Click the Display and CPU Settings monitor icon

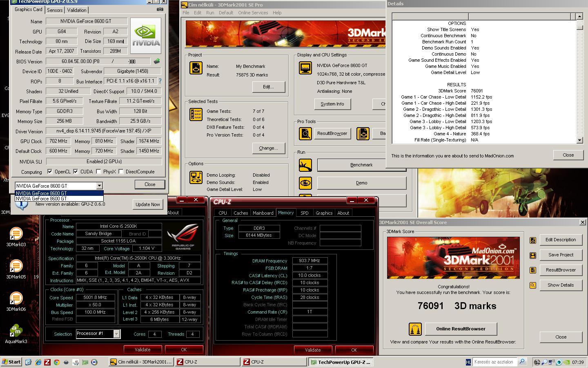pos(305,68)
